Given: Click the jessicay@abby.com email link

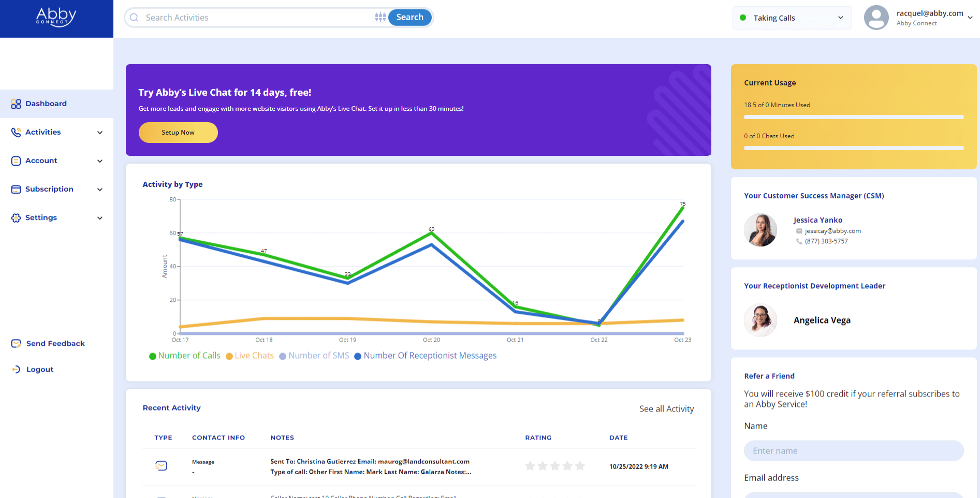Looking at the screenshot, I should point(833,231).
